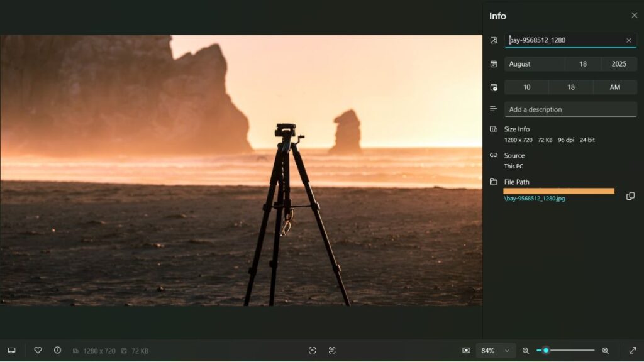Screen dimensions: 644x362
Task: Click the background fill icon beside zoom percentage
Action: [x=466, y=350]
